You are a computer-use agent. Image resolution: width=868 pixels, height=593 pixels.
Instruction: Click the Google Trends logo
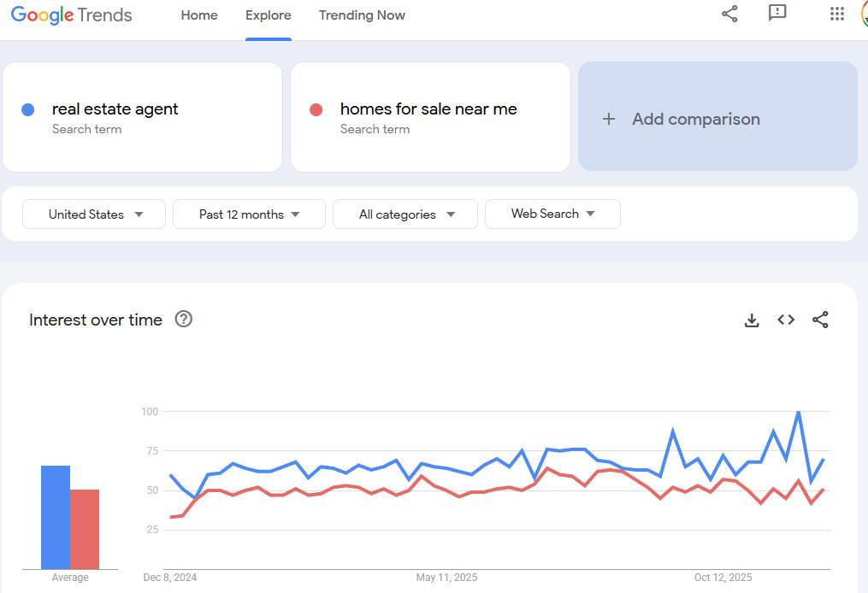click(x=71, y=14)
